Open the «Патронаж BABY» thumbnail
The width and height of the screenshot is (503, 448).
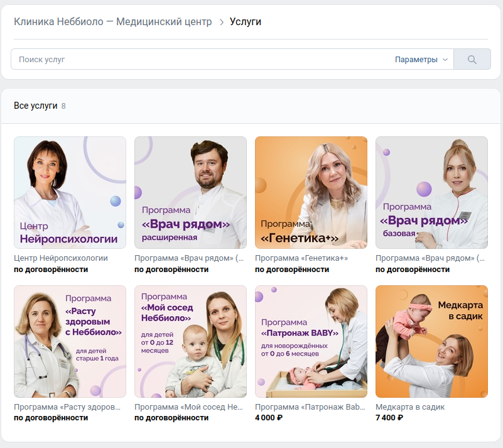[311, 341]
